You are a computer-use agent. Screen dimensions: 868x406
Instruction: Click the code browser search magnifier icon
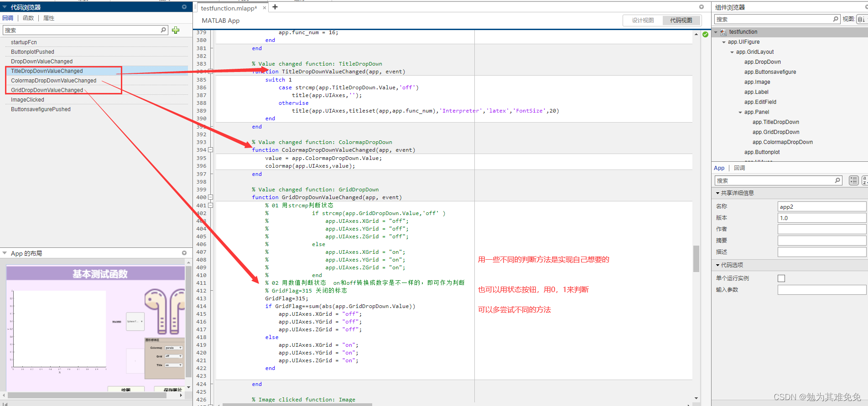[x=163, y=30]
